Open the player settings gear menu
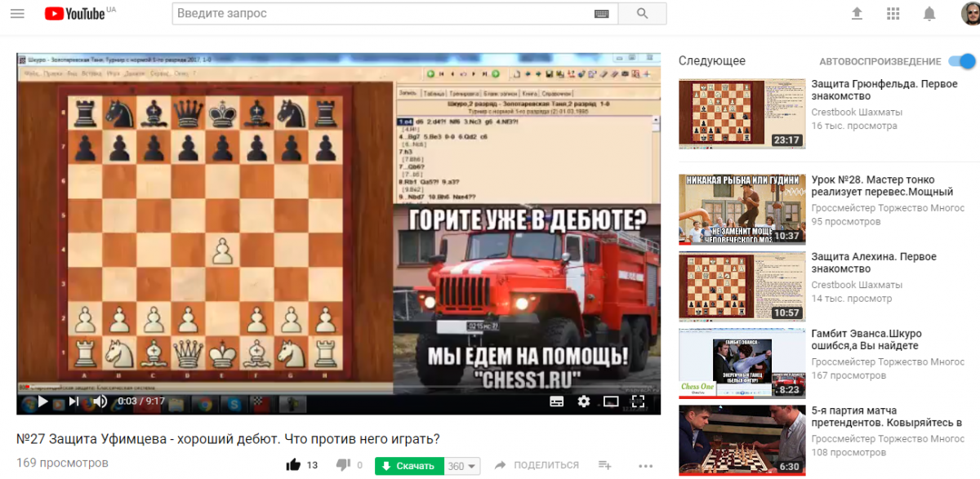Viewport: 980px width, 479px height. pyautogui.click(x=584, y=401)
